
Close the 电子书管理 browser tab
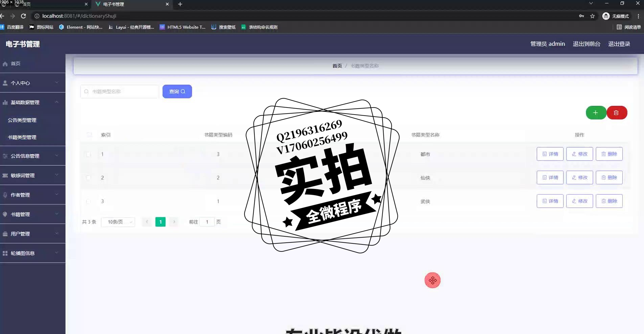pos(167,4)
